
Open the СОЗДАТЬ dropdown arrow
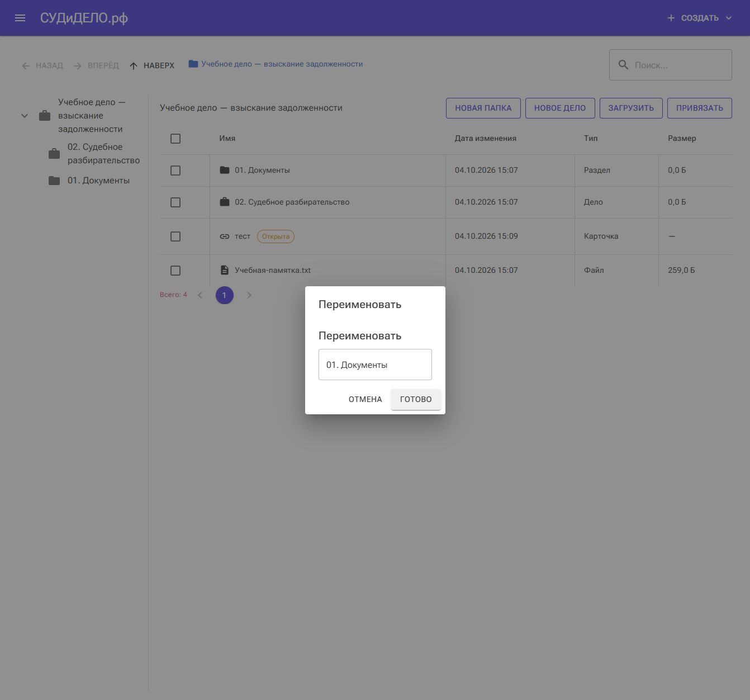pyautogui.click(x=729, y=18)
